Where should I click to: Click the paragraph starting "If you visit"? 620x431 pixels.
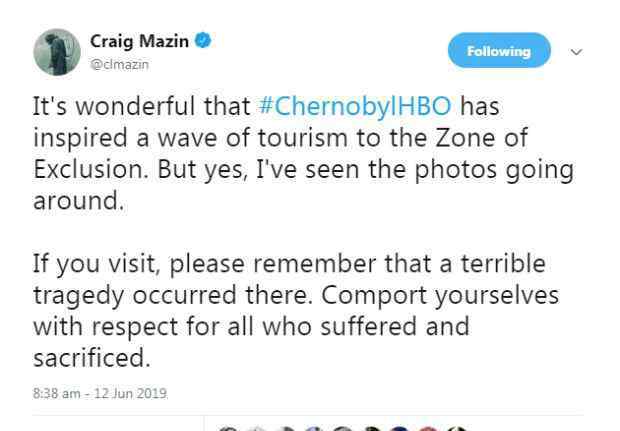pyautogui.click(x=296, y=311)
